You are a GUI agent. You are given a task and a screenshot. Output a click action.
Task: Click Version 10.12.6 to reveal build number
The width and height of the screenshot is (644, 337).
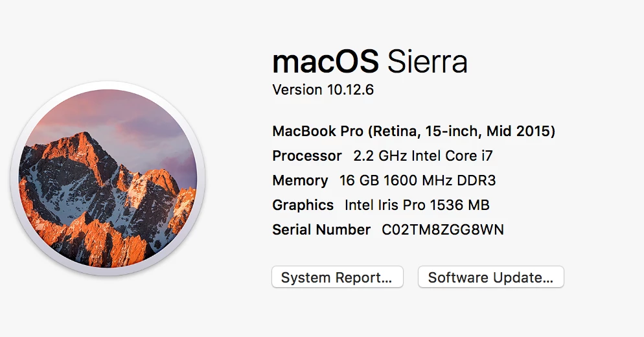coord(323,89)
